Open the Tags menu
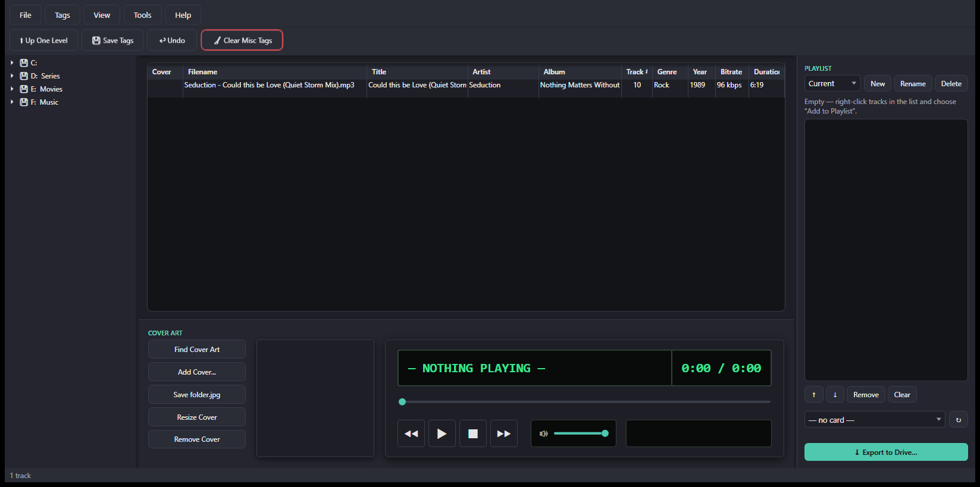 pos(62,15)
